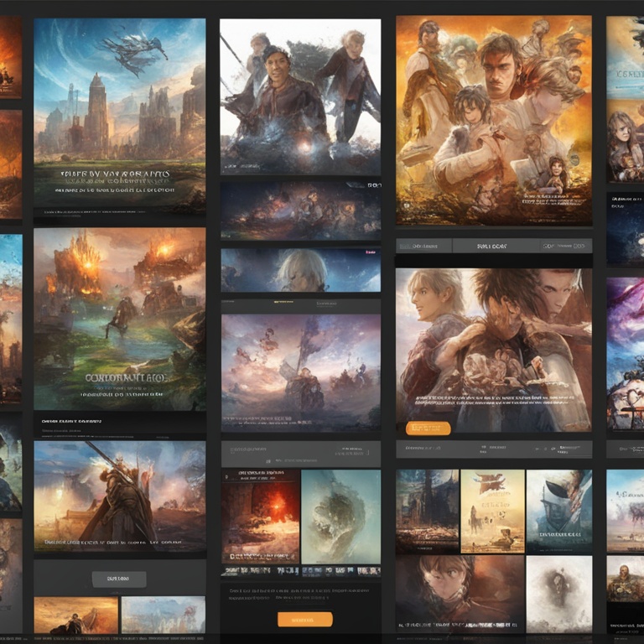This screenshot has height=644, width=644.
Task: Open the orange character collage poster
Action: coord(494,120)
